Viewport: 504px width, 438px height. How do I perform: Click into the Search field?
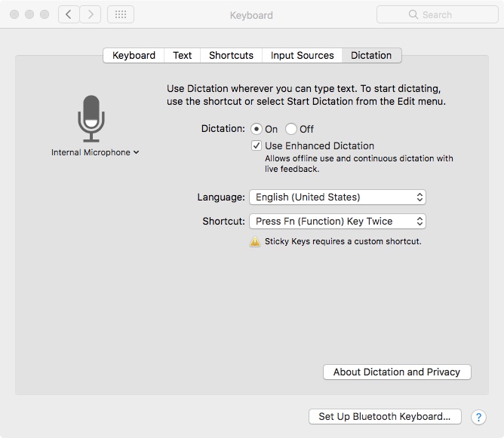[445, 14]
